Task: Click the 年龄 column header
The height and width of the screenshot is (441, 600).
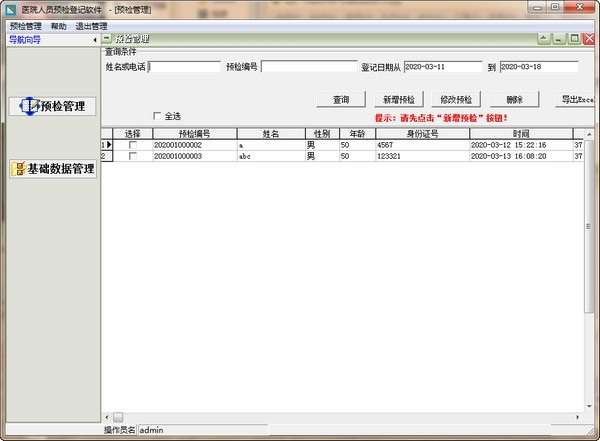Action: [357, 134]
